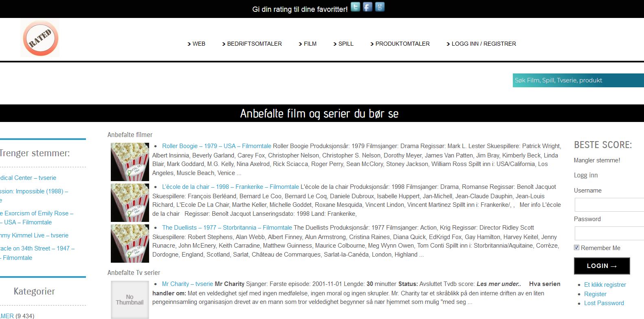Open Roller Boogie popcorn thumbnail
This screenshot has height=319, width=644.
[x=130, y=162]
